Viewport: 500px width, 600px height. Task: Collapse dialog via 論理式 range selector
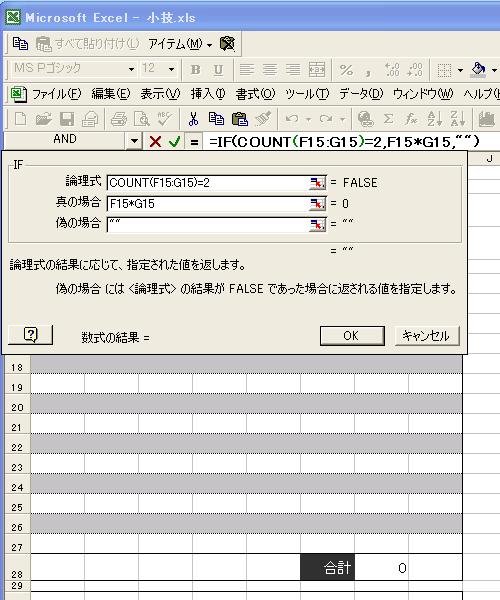[318, 183]
